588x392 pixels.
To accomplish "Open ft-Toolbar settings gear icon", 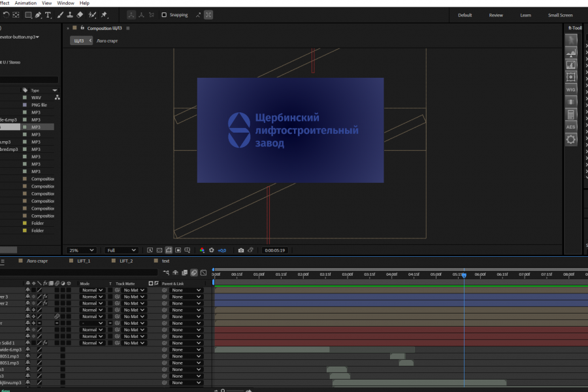I will tap(571, 140).
